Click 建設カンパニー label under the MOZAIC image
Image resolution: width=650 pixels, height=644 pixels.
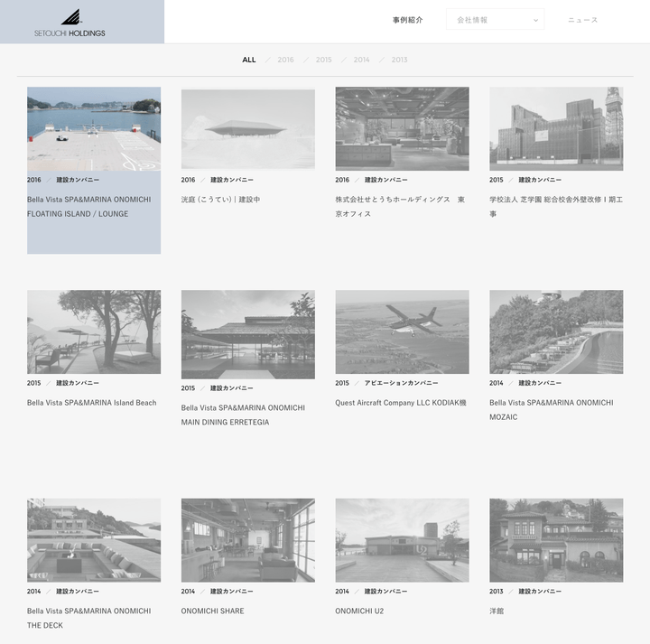[540, 383]
